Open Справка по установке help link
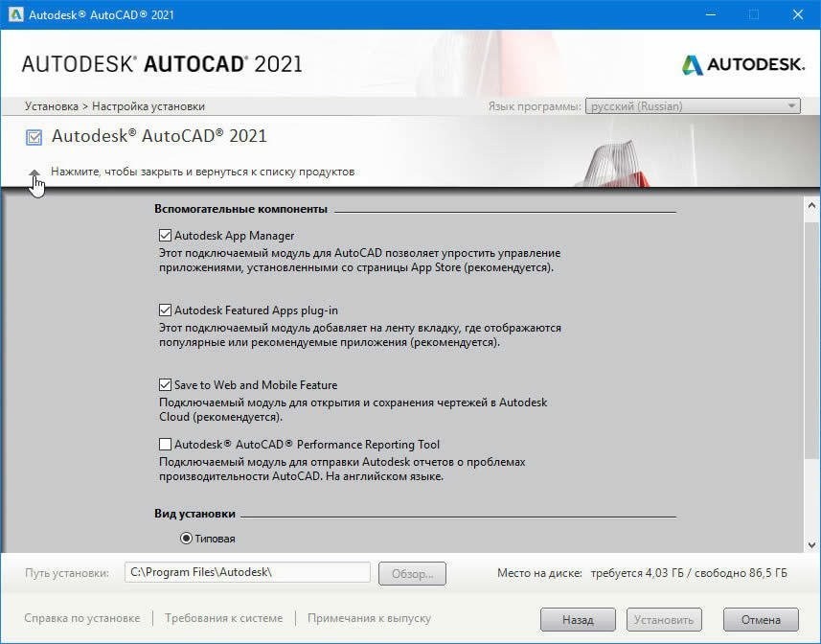 81,618
